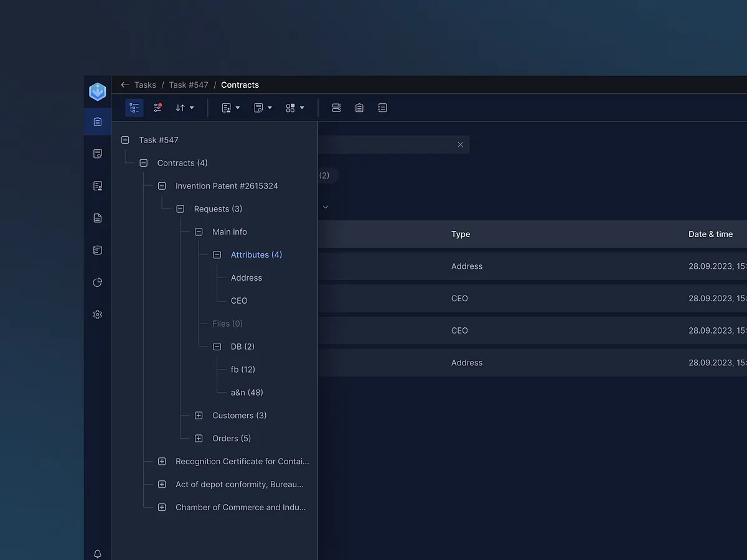Click the Type column header
This screenshot has height=560, width=747.
tap(461, 234)
